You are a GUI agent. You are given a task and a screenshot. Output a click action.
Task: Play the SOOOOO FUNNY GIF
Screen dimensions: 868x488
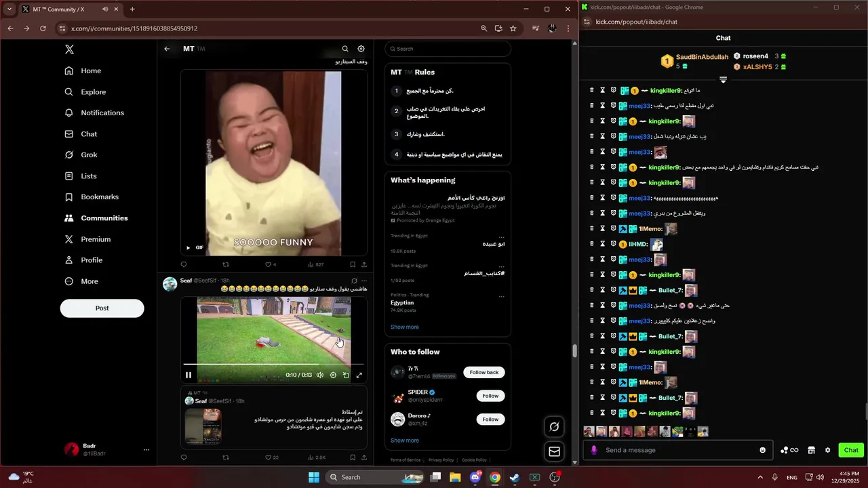coord(189,247)
